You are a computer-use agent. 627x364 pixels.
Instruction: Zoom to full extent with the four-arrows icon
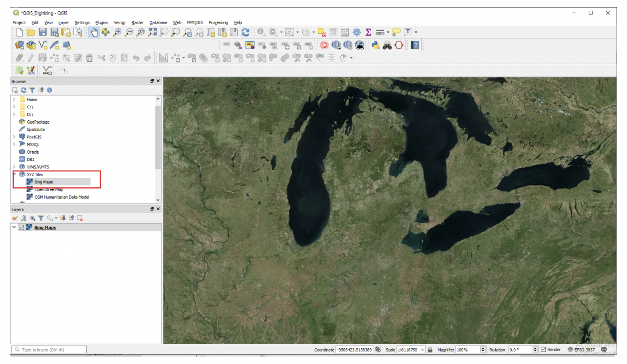pos(152,32)
